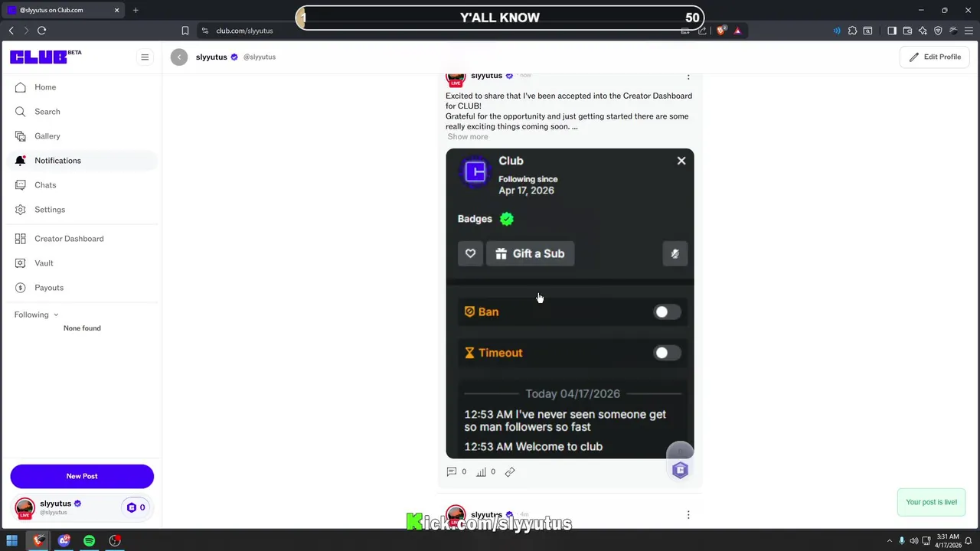Open the Brave Wallet icon
Viewport: 980px width, 551px height.
click(907, 31)
